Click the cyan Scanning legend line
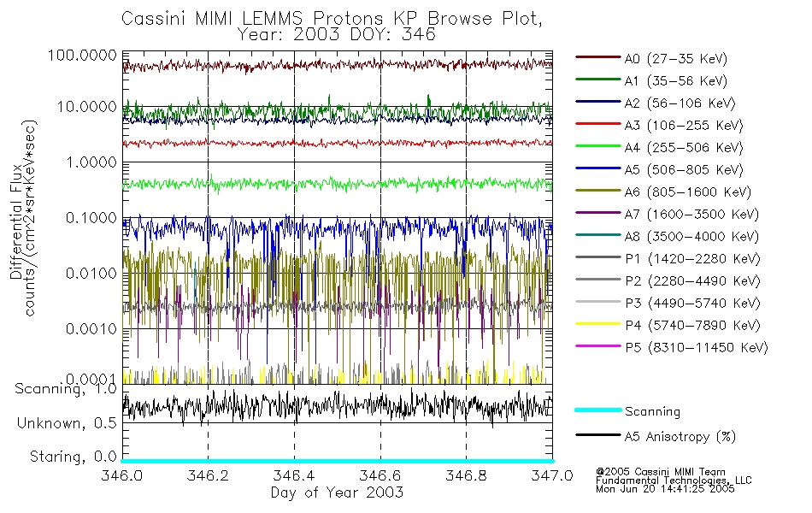The image size is (812, 513). point(598,410)
